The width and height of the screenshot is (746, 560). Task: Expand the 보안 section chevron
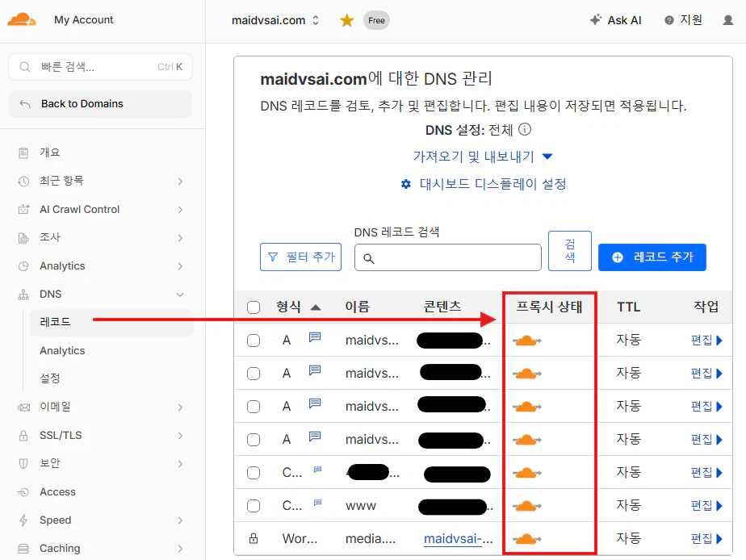coord(180,464)
